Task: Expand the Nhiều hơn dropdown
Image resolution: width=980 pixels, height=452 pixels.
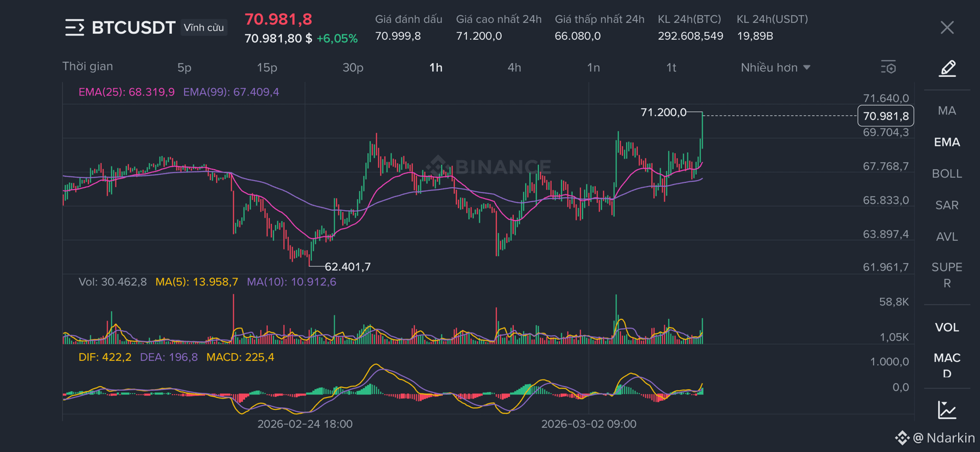Action: 775,68
